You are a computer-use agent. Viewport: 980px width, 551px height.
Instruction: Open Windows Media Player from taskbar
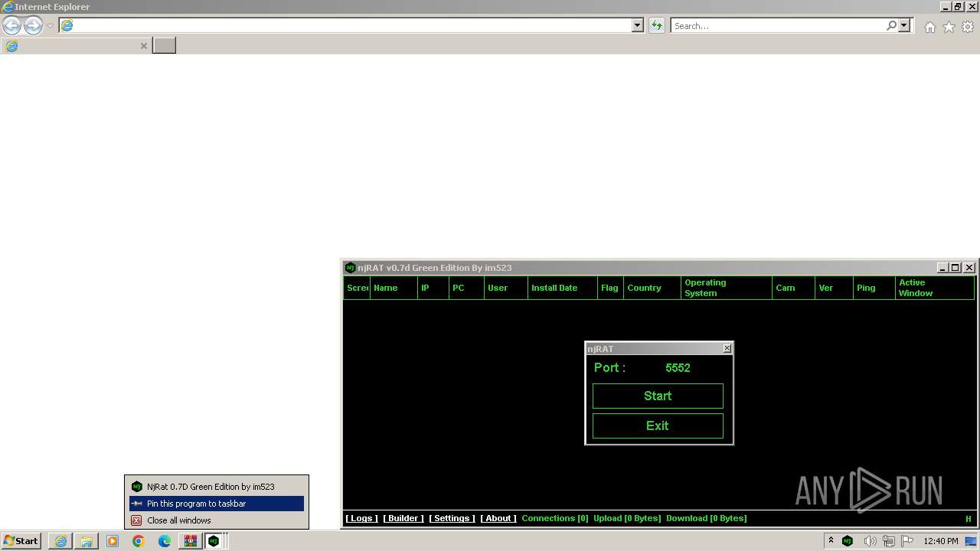point(113,541)
